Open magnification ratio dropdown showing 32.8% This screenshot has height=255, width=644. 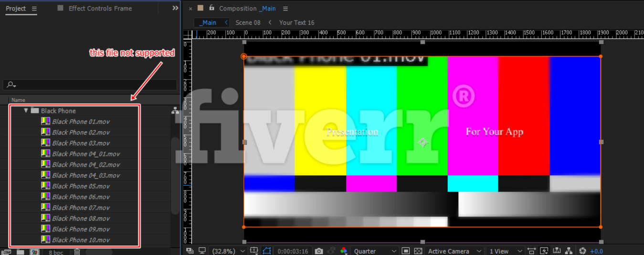(228, 251)
